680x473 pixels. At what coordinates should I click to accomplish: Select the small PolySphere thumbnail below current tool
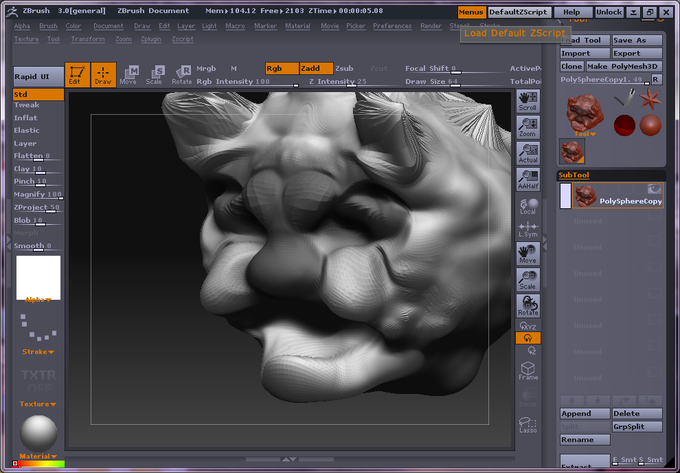tap(572, 151)
